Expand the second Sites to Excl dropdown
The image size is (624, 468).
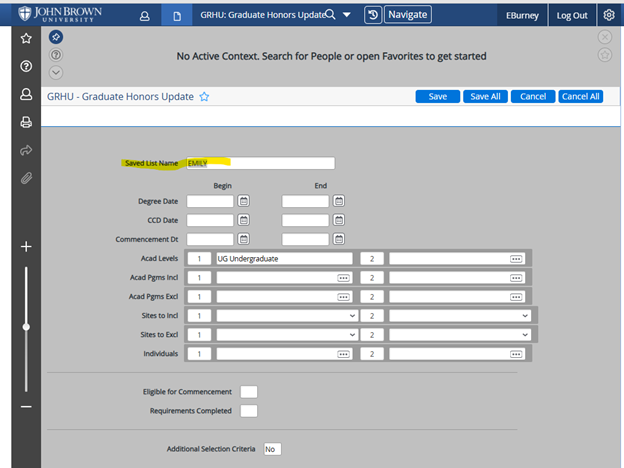point(525,334)
